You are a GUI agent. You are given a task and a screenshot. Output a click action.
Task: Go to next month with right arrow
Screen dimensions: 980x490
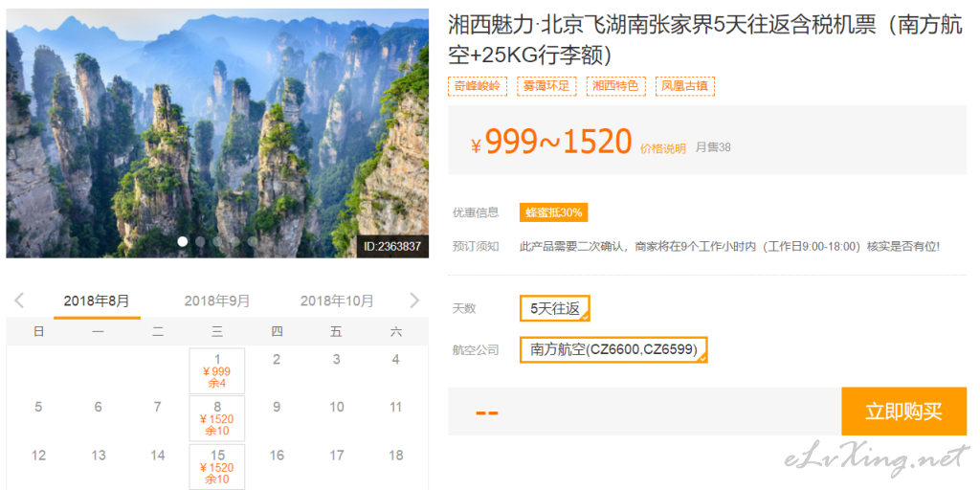pyautogui.click(x=414, y=301)
